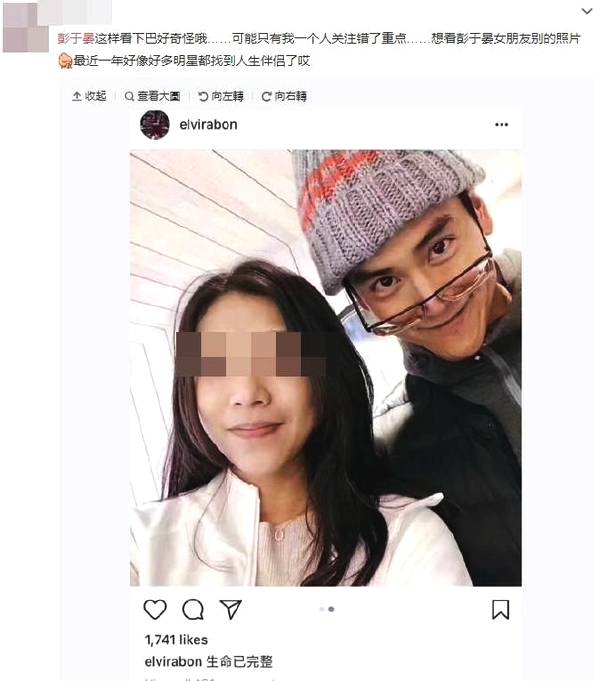Expand the post options chevron at top right
The width and height of the screenshot is (600, 681).
click(x=587, y=11)
